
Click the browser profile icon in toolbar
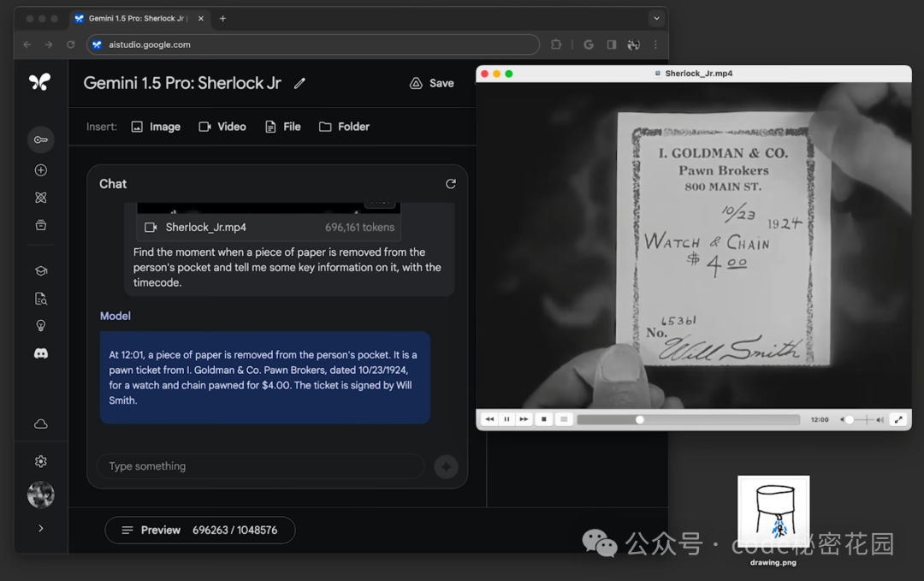coord(633,44)
